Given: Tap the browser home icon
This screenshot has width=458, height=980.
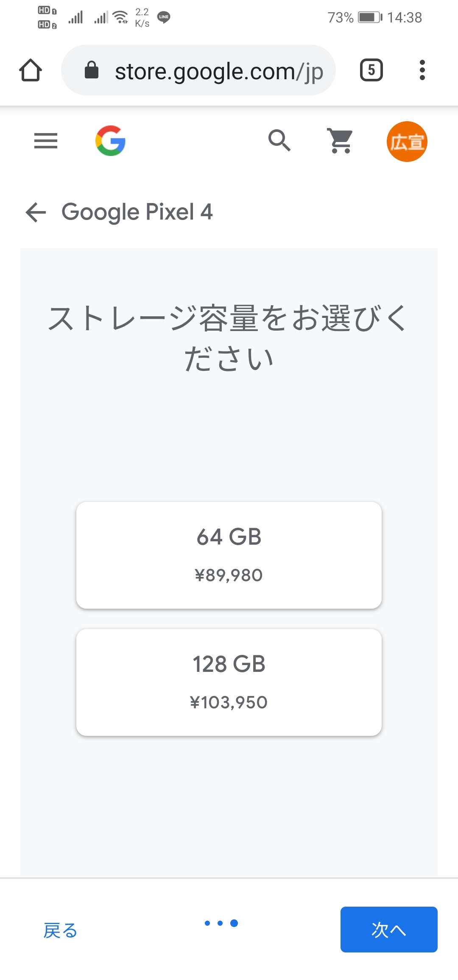Looking at the screenshot, I should [31, 70].
